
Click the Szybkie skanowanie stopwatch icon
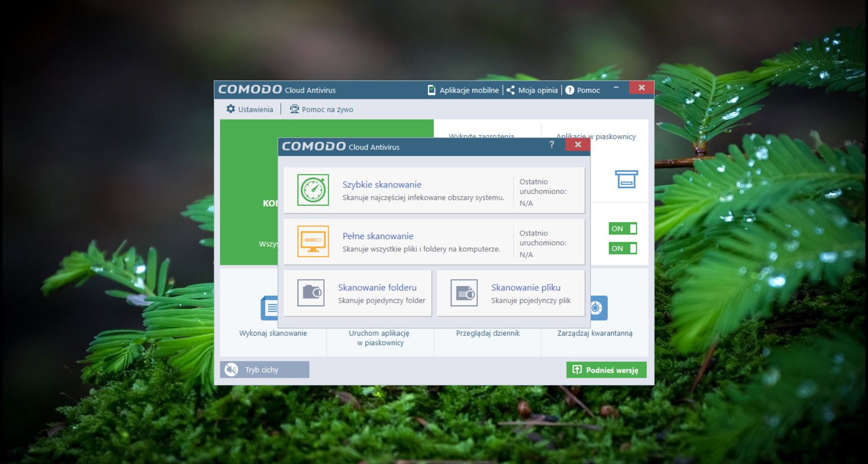tap(313, 190)
